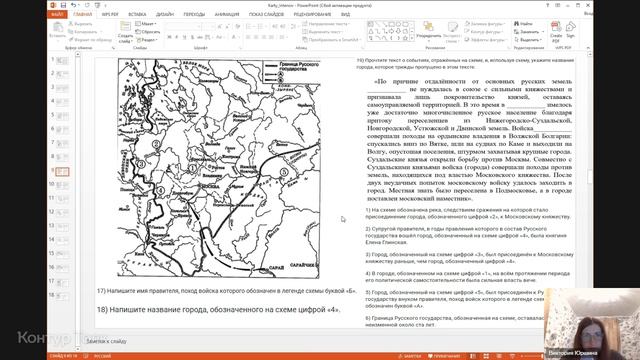Click Заменить (replace) button
Screen dimensions: 640x360
[529, 32]
